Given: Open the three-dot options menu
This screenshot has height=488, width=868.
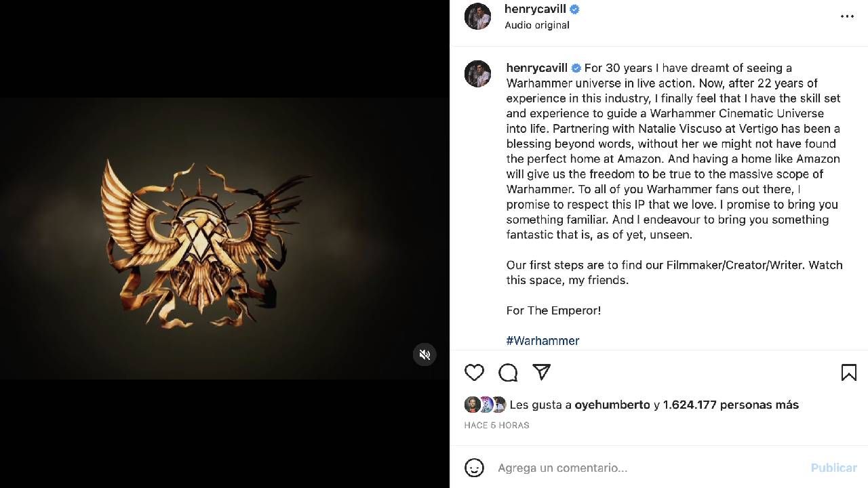Looking at the screenshot, I should point(847,16).
